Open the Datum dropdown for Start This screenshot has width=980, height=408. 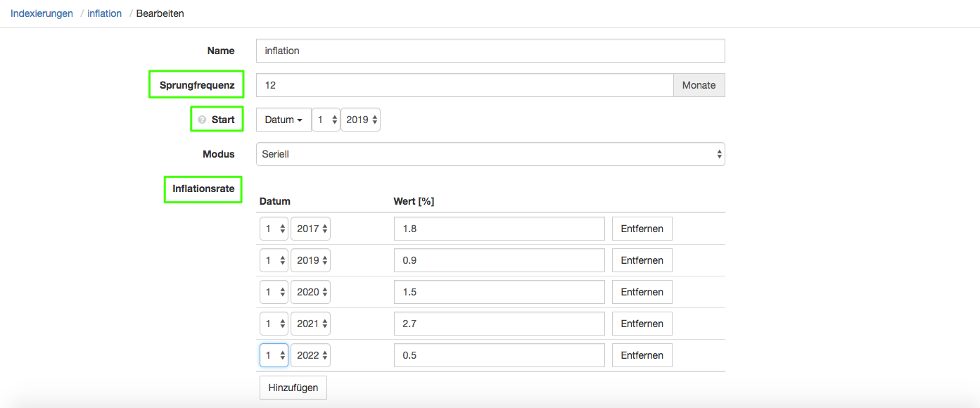pyautogui.click(x=284, y=120)
